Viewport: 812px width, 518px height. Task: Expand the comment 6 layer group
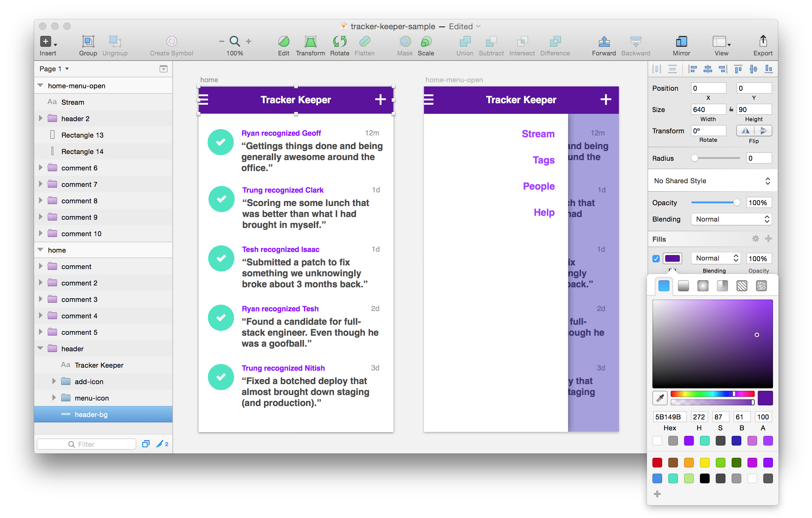[x=40, y=167]
